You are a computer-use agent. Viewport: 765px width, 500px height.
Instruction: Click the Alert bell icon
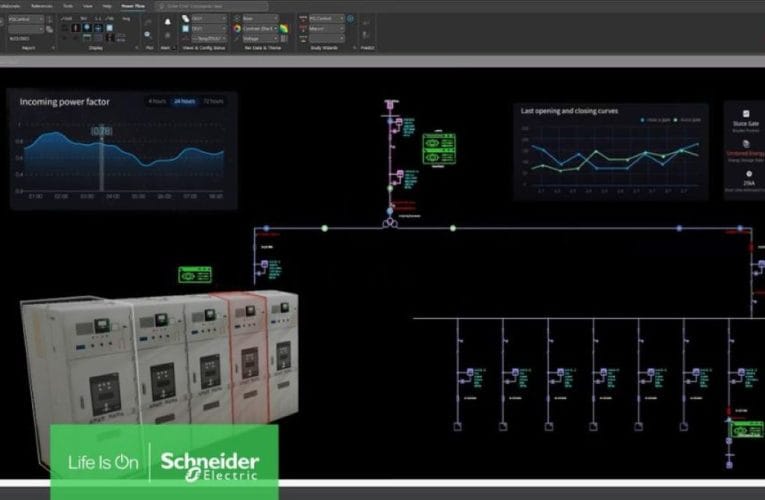(167, 22)
